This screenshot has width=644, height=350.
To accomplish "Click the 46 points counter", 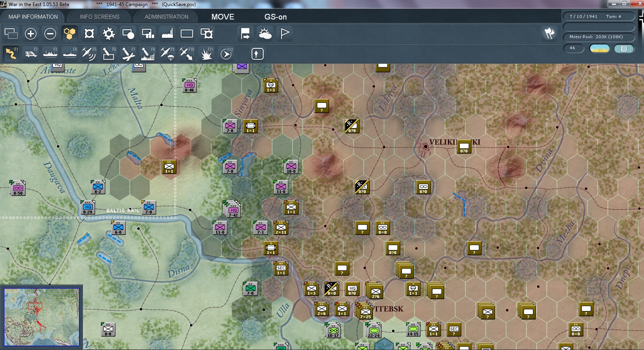I will click(573, 48).
